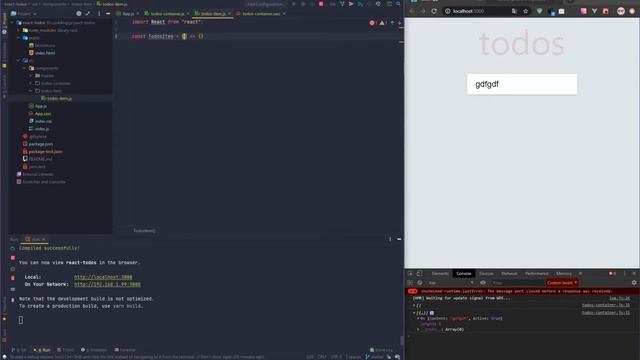Toggle the console live expression eye icon
Image resolution: width=640 pixels, height=360 pixels.
click(483, 282)
